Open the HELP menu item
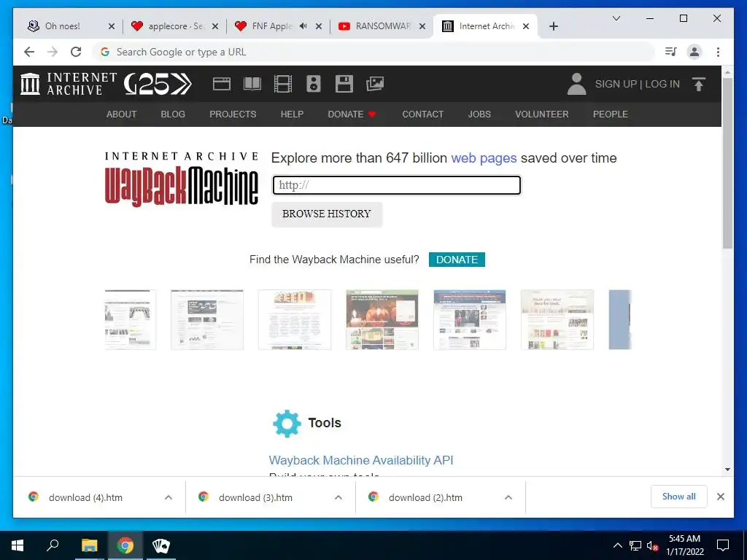 coord(292,114)
